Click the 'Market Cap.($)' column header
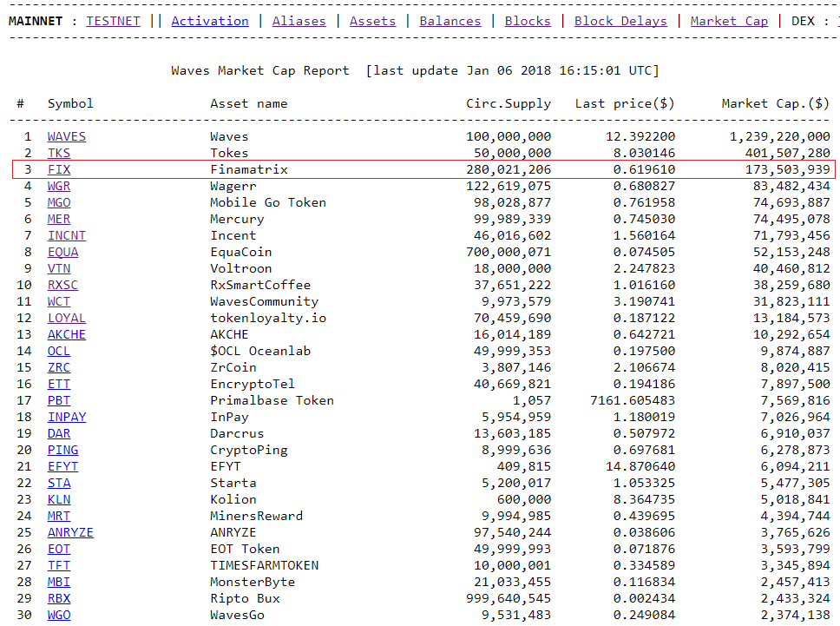The height and width of the screenshot is (626, 840). [775, 103]
